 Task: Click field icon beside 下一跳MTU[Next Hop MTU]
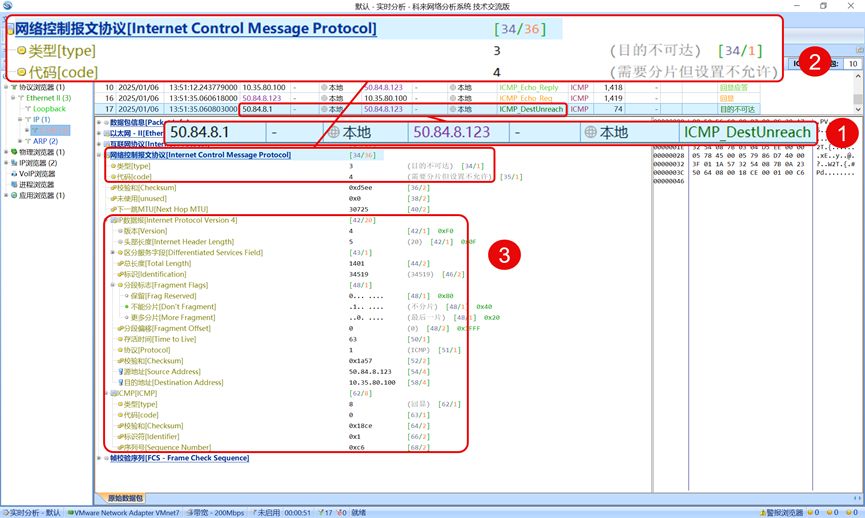114,210
